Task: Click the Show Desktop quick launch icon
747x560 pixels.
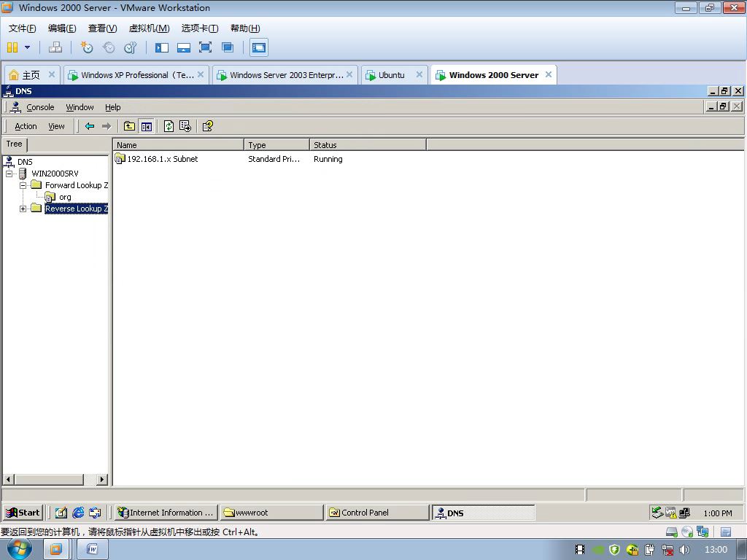Action: point(61,513)
